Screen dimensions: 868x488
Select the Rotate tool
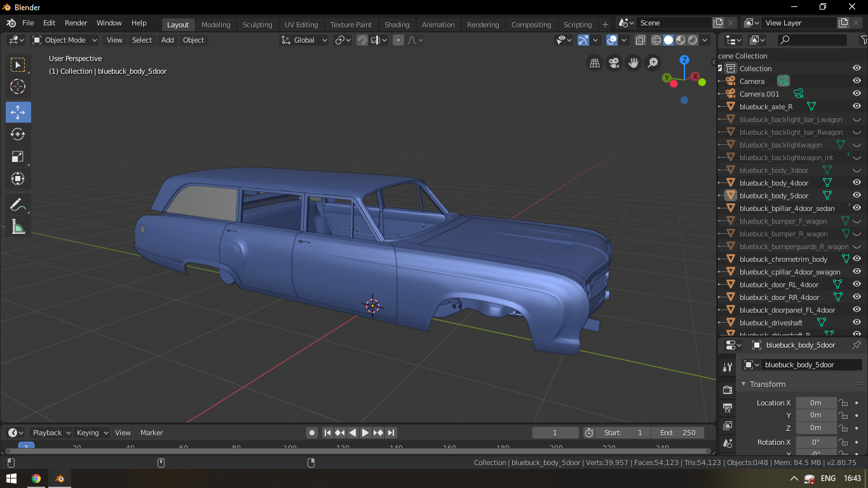pyautogui.click(x=18, y=134)
